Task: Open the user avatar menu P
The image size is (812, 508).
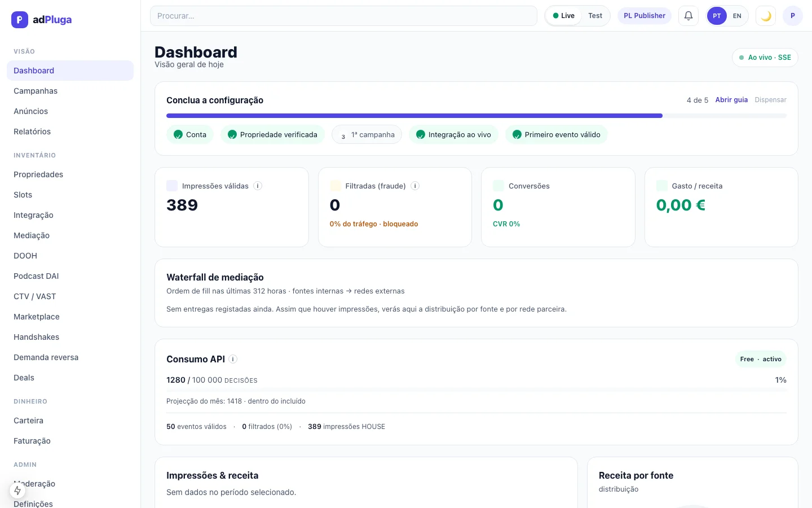Action: coord(793,16)
